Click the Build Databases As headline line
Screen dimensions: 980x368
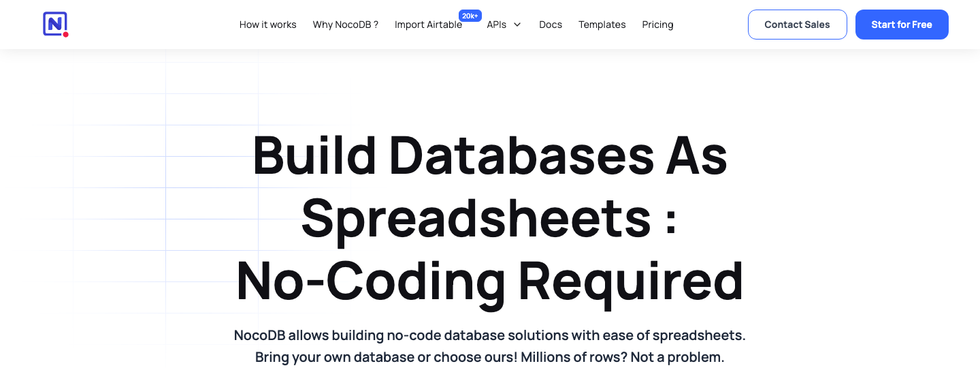click(x=490, y=155)
